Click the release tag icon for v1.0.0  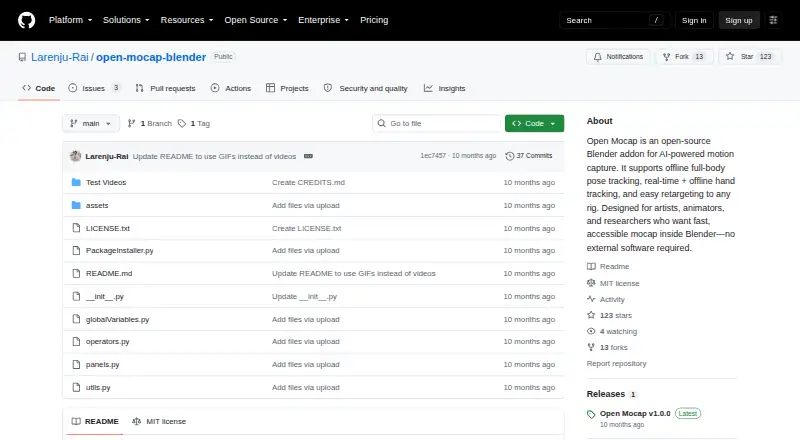(x=591, y=414)
